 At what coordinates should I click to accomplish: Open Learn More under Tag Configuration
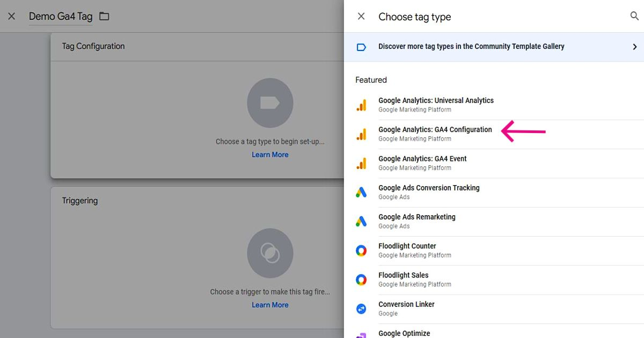click(x=270, y=155)
